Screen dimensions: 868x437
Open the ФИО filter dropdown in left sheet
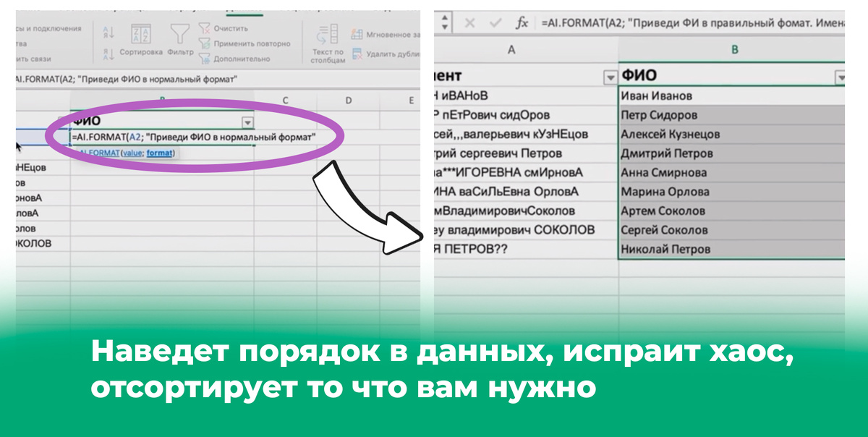coord(248,122)
